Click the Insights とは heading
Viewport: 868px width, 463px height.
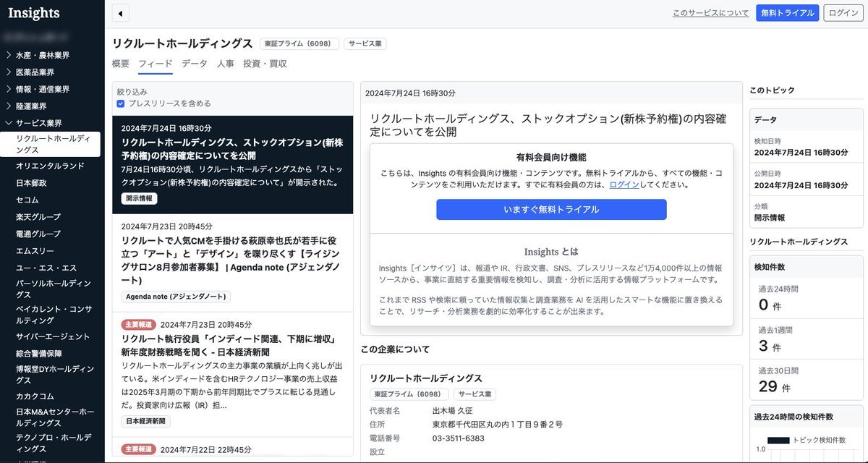tap(551, 252)
